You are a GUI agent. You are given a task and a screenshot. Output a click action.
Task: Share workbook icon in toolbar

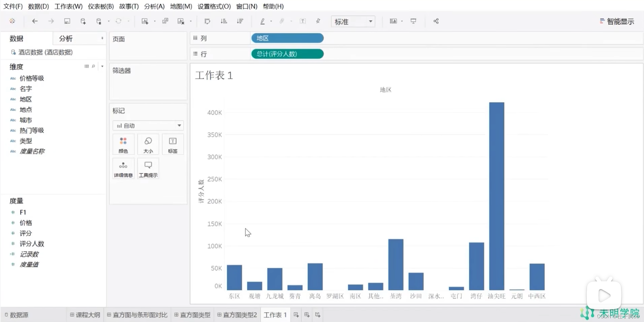pos(436,21)
